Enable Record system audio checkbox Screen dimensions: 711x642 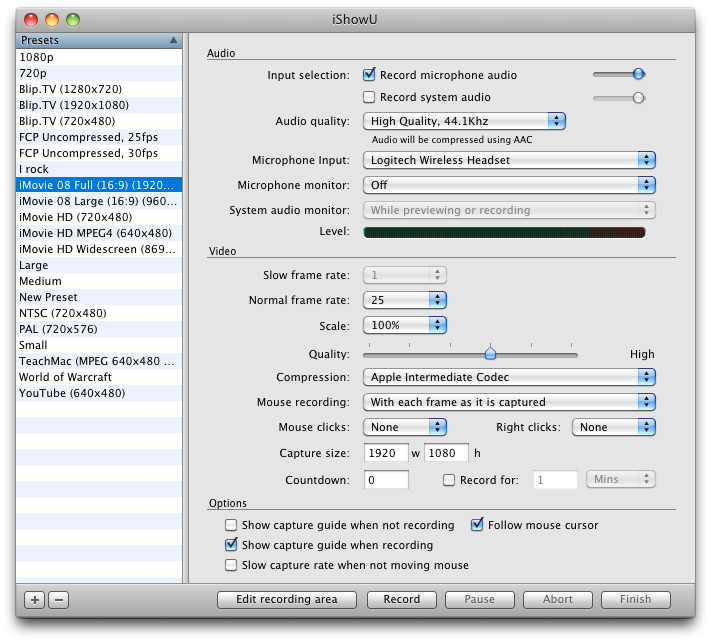(369, 98)
